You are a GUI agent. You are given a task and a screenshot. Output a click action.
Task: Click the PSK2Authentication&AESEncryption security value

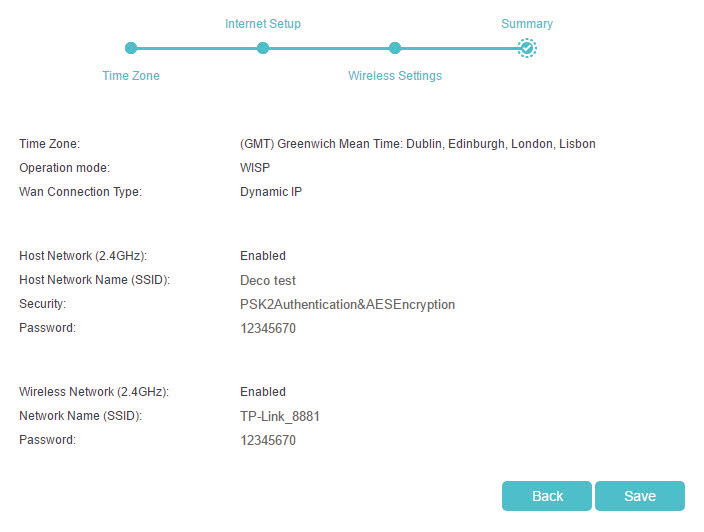(x=347, y=305)
